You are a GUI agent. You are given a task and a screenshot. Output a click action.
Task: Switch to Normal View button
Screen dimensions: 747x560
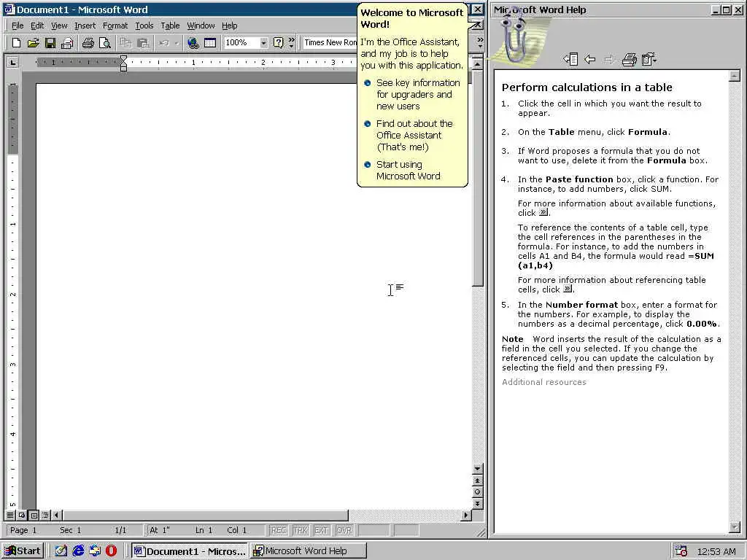tap(10, 515)
